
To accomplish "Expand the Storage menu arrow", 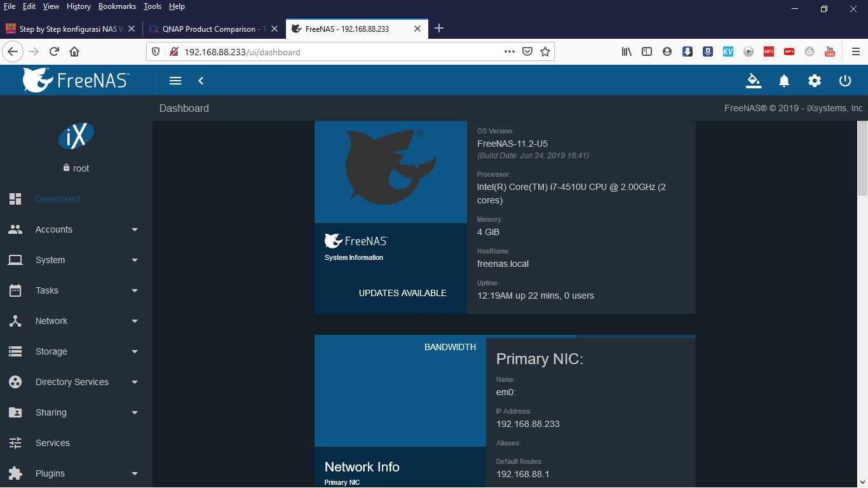I will [x=135, y=351].
